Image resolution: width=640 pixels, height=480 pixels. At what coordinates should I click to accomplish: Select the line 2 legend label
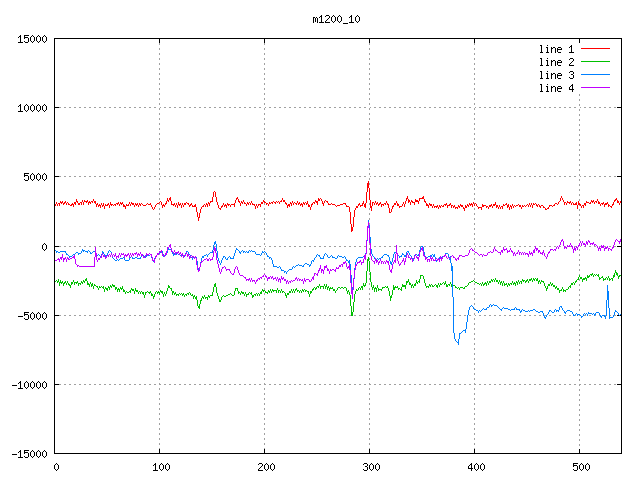(x=556, y=62)
